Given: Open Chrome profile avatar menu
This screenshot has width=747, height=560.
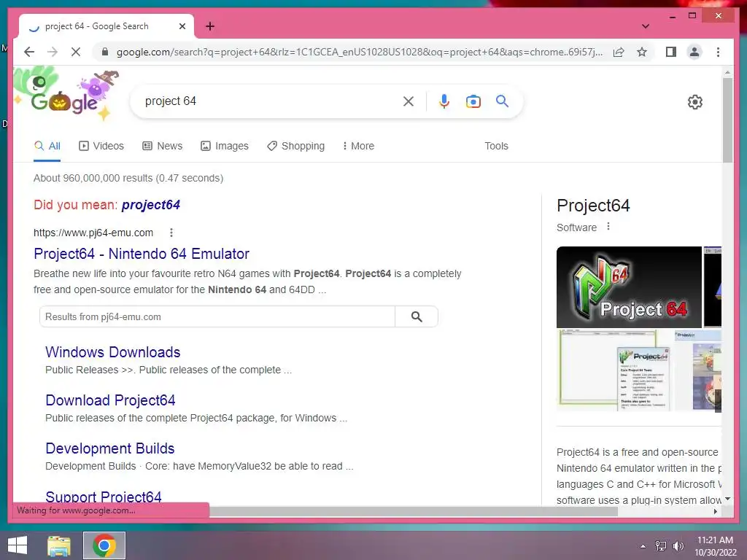Looking at the screenshot, I should (694, 52).
